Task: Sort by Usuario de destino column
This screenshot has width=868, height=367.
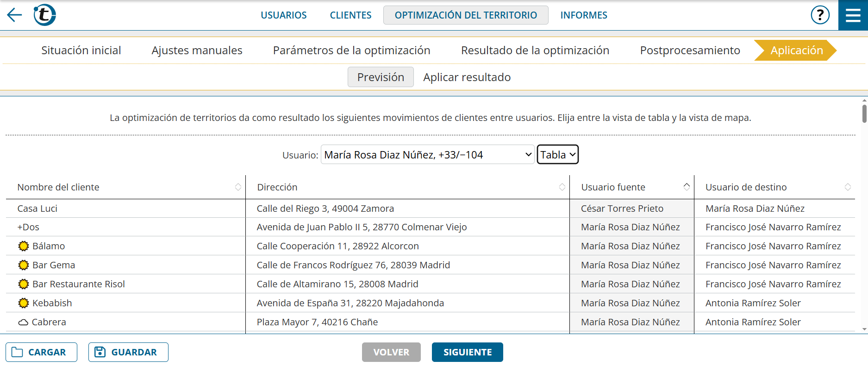Action: coord(847,187)
